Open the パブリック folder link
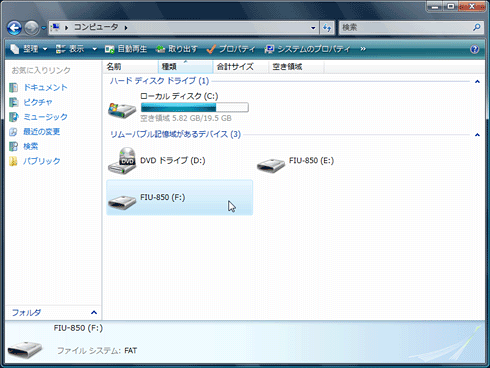The image size is (490, 368). [x=41, y=161]
